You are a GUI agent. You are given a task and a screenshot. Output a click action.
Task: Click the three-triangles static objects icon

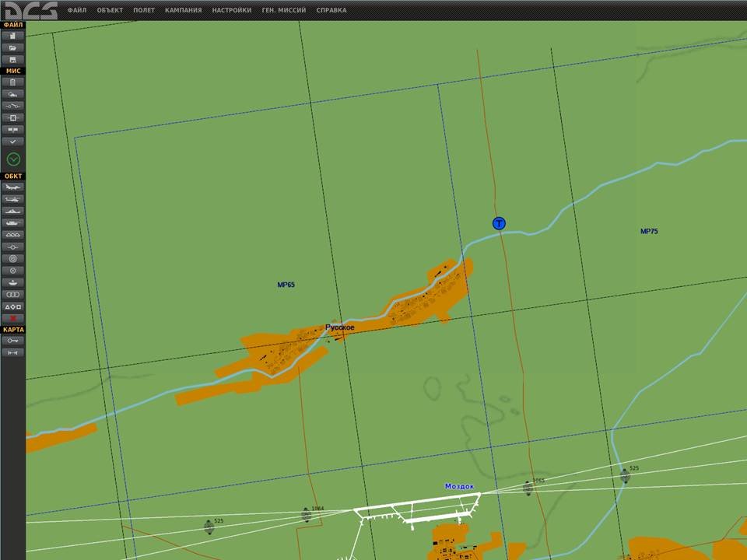pyautogui.click(x=13, y=235)
